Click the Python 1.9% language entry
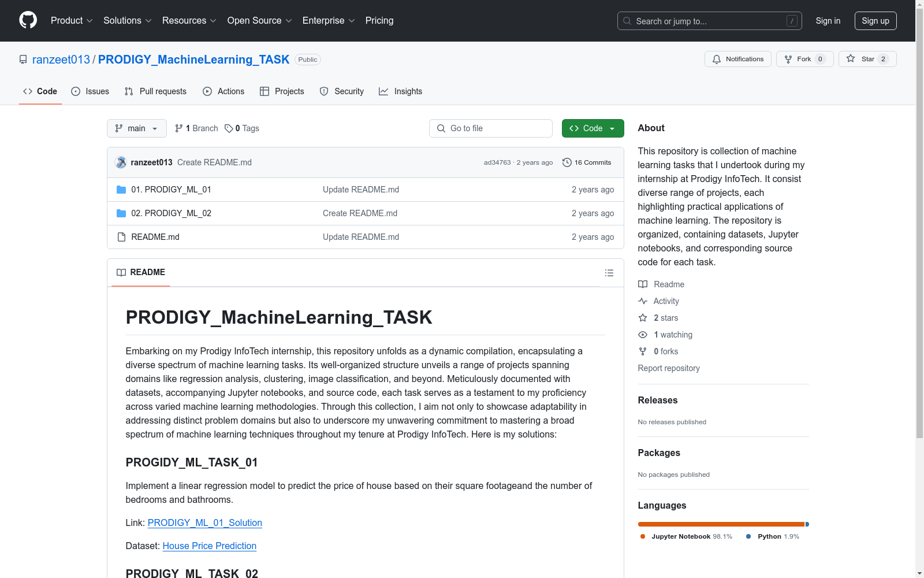The height and width of the screenshot is (578, 924). pyautogui.click(x=773, y=536)
